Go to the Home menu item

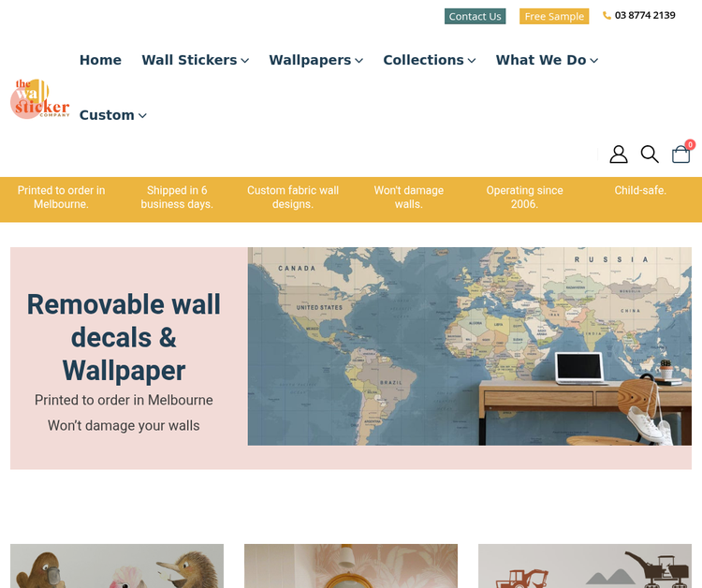[x=100, y=60]
